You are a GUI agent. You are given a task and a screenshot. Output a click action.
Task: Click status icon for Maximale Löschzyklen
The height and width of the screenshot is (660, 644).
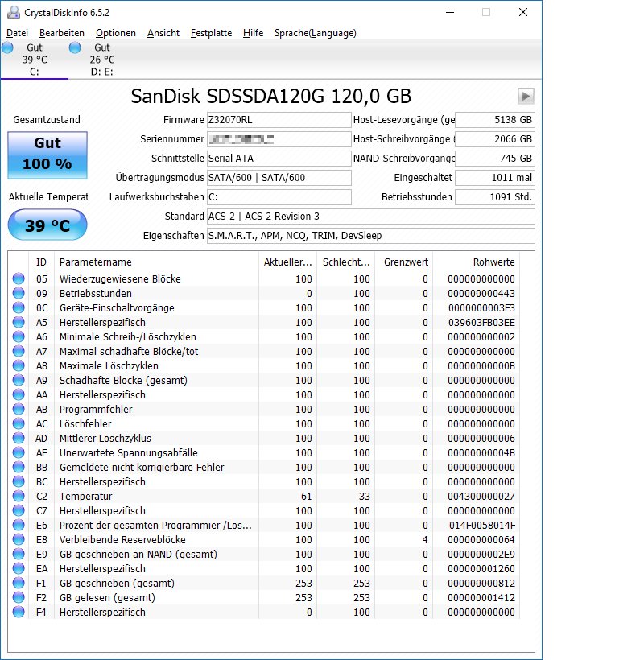click(x=19, y=365)
